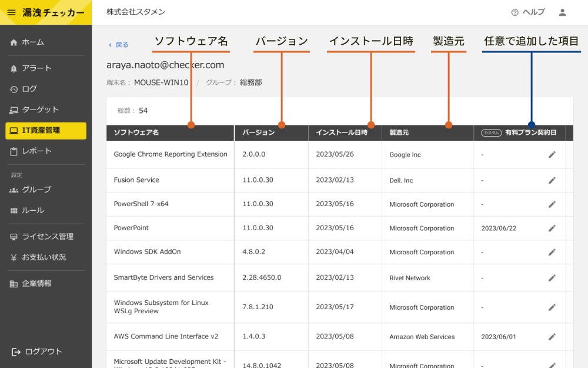Open ログ menu item
This screenshot has width=588, height=368.
click(29, 89)
